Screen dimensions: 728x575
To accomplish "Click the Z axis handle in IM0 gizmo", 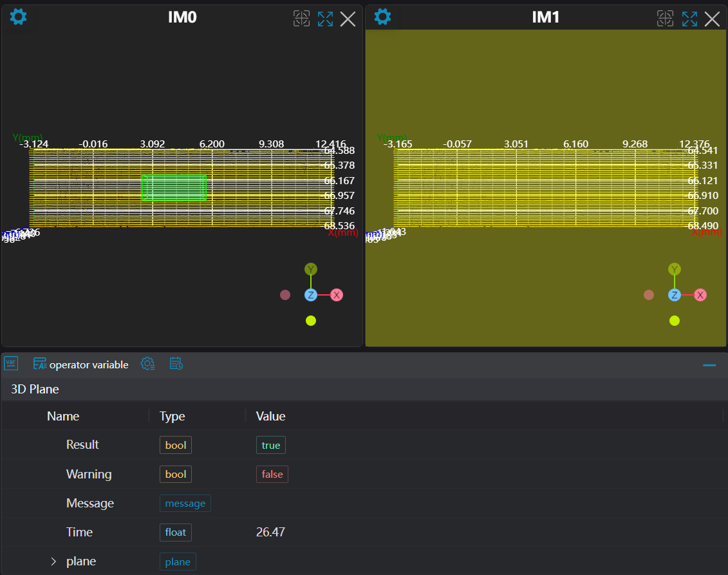I will point(311,295).
